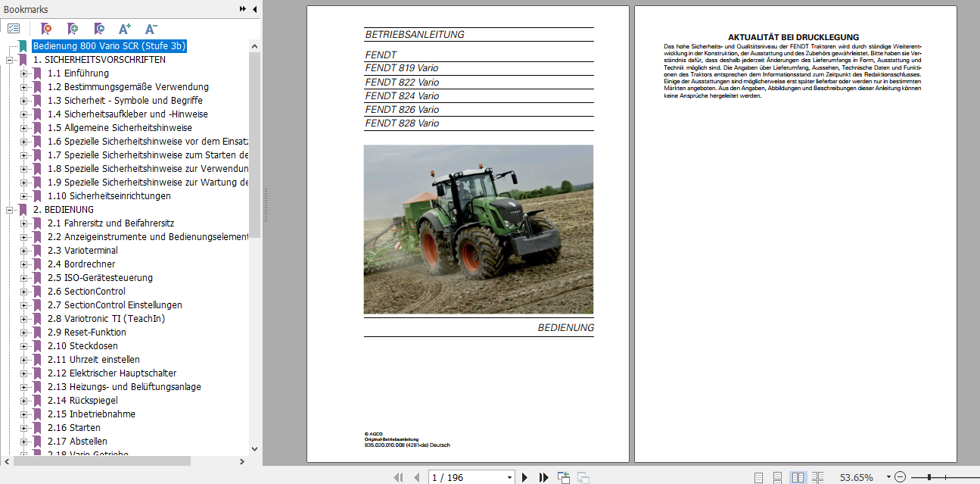Jump to bookmark 2.11 Uhrzeit einstellen
Screen dimensions: 980x484
coord(93,360)
